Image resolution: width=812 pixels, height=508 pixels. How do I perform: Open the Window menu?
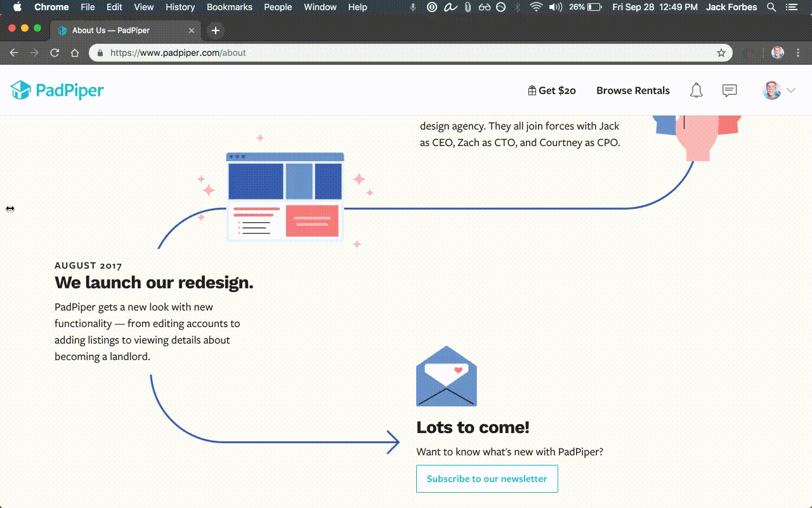(320, 7)
